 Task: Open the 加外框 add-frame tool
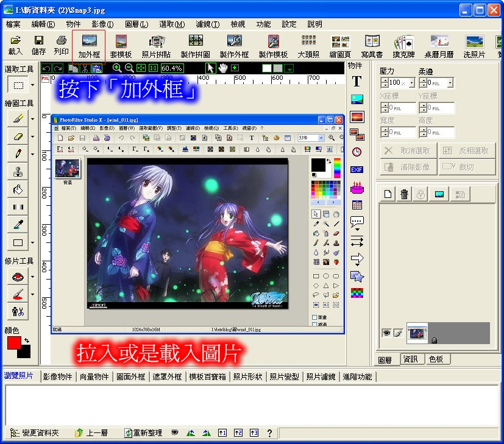[89, 46]
